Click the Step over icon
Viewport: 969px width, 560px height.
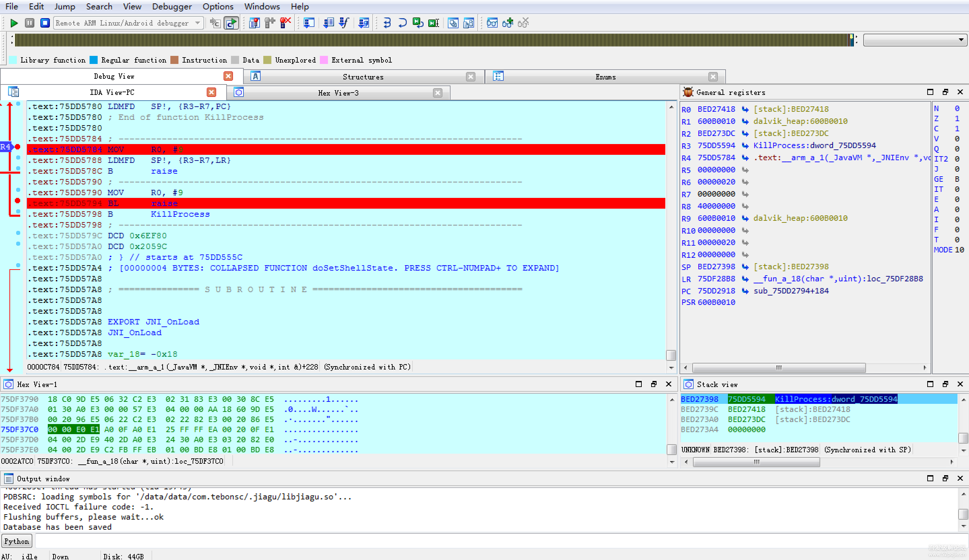(x=402, y=23)
